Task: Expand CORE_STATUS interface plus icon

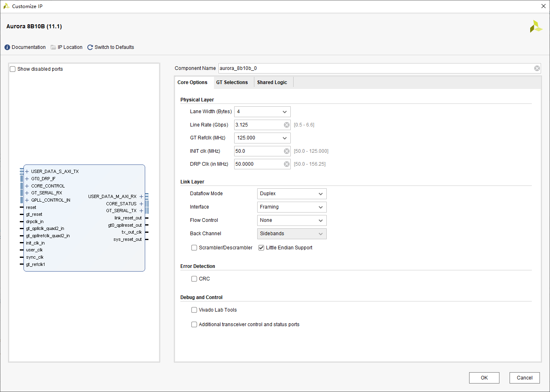Action: [x=141, y=204]
